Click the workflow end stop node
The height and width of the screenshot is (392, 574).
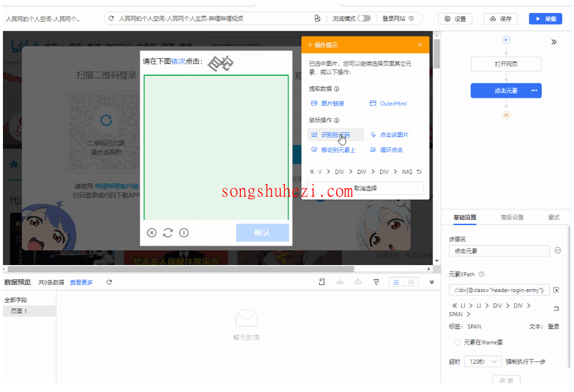click(x=506, y=115)
